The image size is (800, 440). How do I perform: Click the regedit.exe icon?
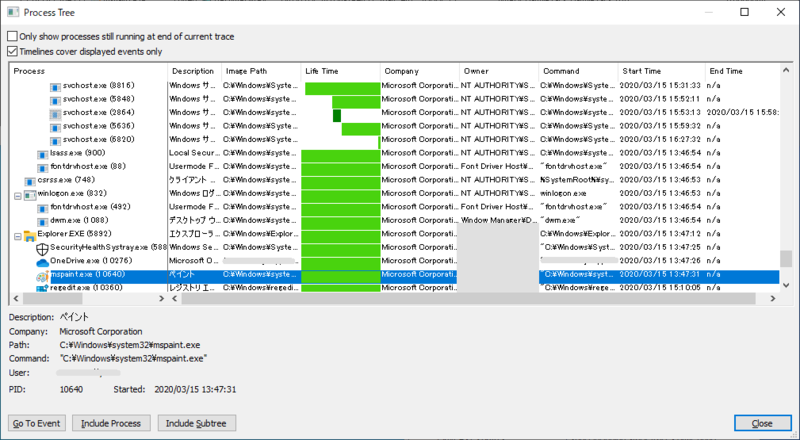point(42,288)
